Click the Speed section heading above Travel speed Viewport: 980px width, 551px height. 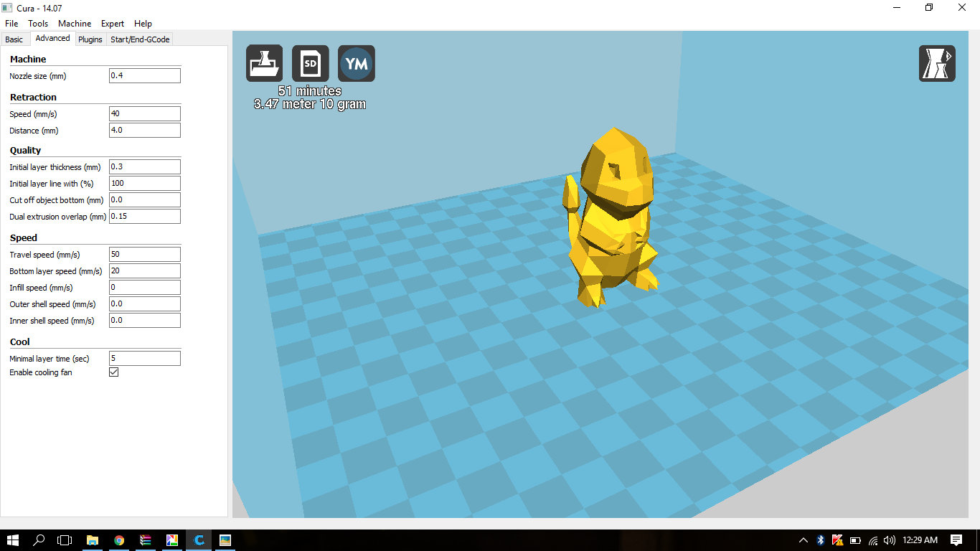(24, 237)
